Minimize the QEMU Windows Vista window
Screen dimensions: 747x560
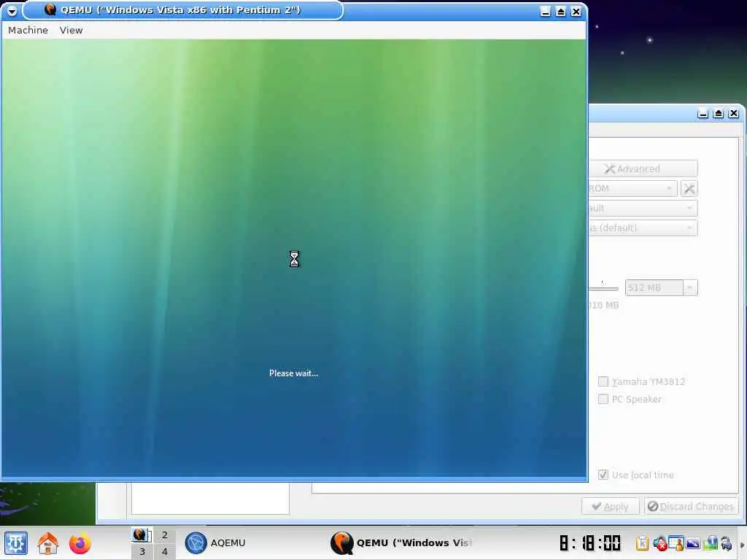[546, 12]
